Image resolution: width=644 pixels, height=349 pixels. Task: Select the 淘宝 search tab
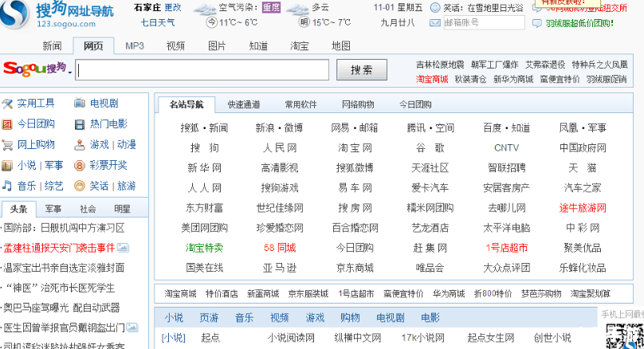300,46
